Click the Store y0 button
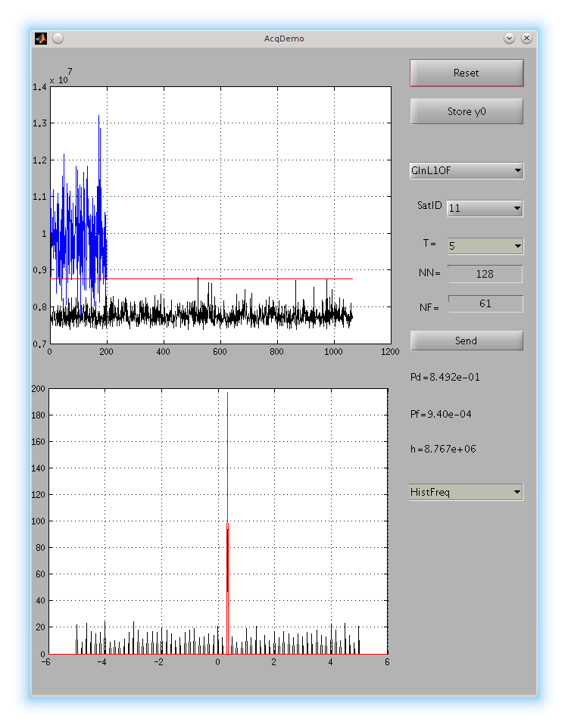 (x=467, y=112)
